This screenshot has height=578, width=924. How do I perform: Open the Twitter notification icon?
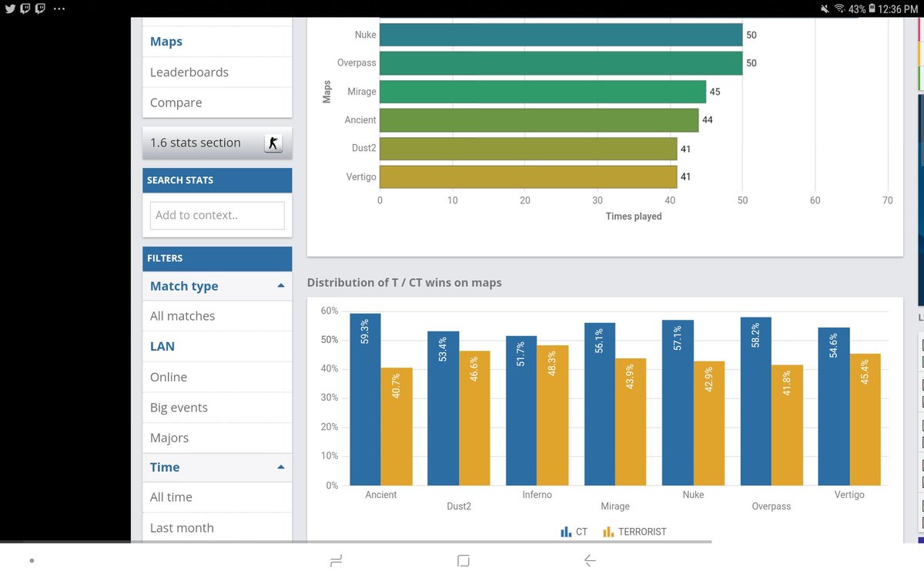click(x=10, y=8)
